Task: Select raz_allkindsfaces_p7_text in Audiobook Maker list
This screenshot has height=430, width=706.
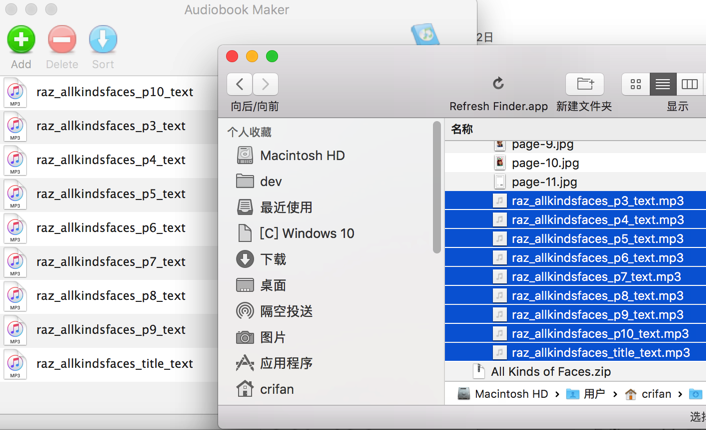Action: tap(109, 262)
